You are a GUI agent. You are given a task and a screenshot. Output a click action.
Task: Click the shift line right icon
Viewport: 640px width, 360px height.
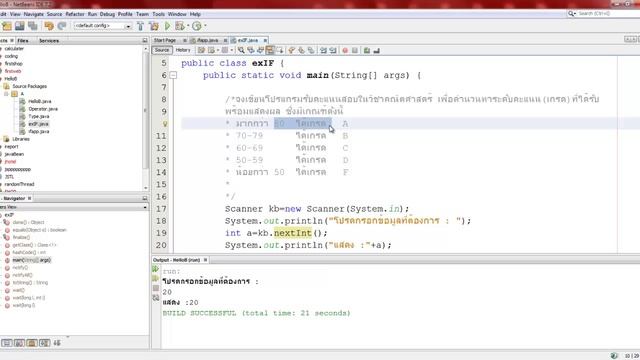(333, 50)
